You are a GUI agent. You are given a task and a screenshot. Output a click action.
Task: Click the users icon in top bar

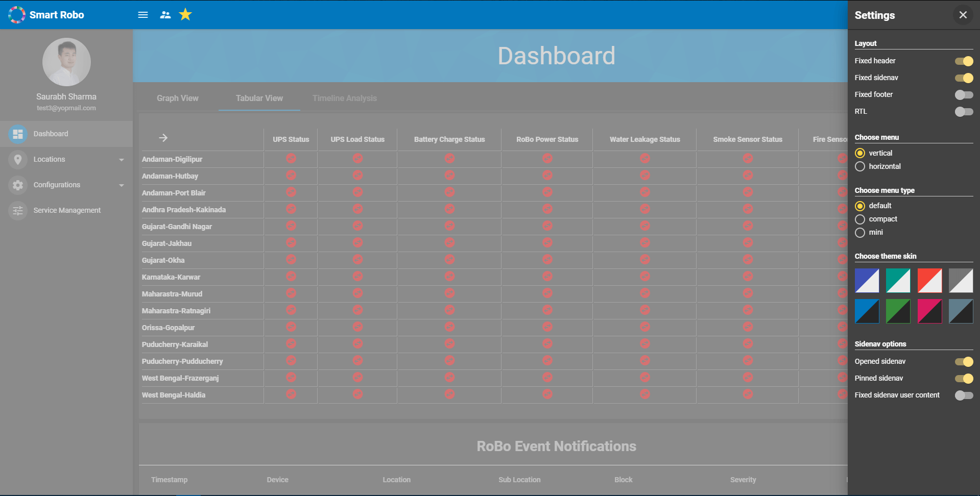(x=165, y=15)
